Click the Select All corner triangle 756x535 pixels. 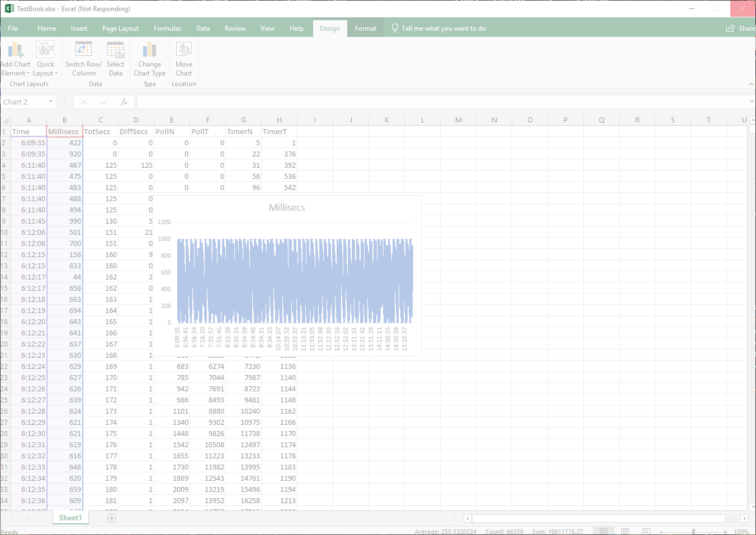[x=6, y=120]
